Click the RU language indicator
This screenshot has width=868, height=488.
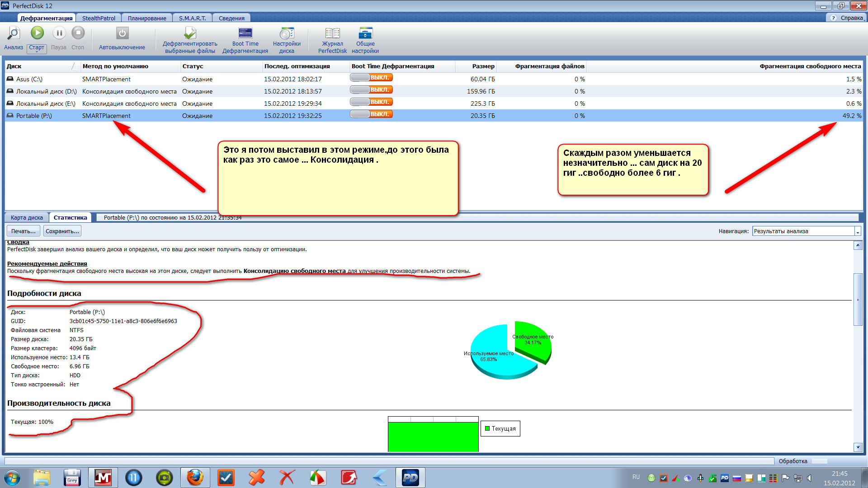coord(636,477)
